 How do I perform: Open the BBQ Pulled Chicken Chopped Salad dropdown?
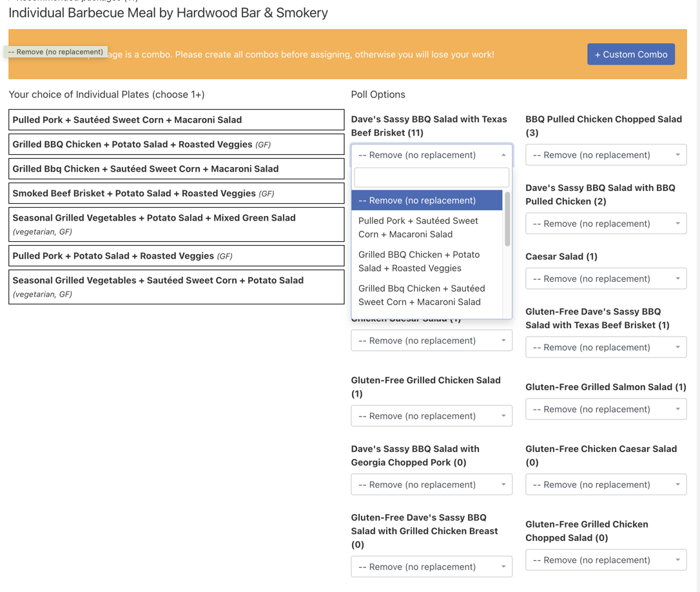[605, 155]
